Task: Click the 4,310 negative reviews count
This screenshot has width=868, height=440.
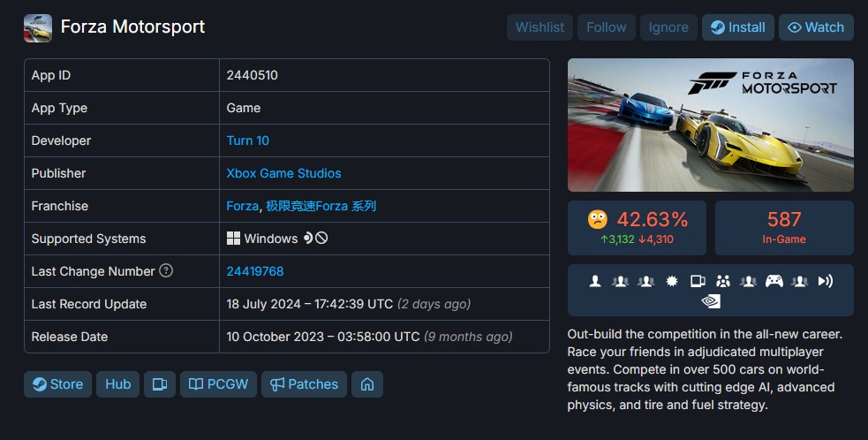Action: [655, 239]
